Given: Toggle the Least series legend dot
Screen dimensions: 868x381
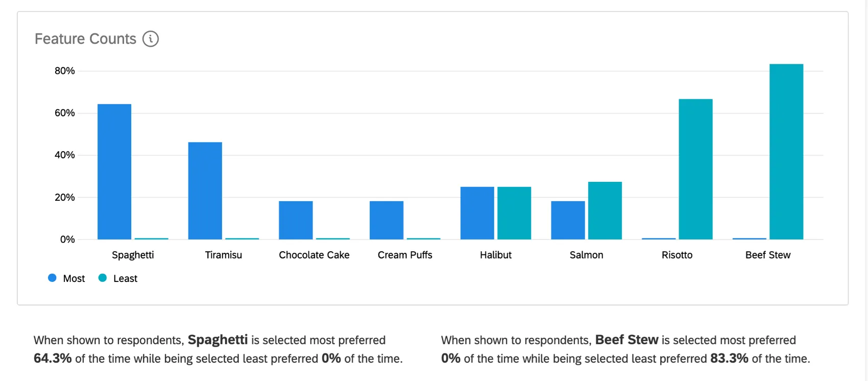Looking at the screenshot, I should coord(103,278).
